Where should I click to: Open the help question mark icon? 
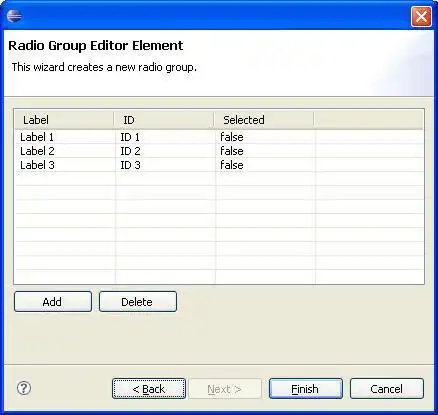click(24, 388)
